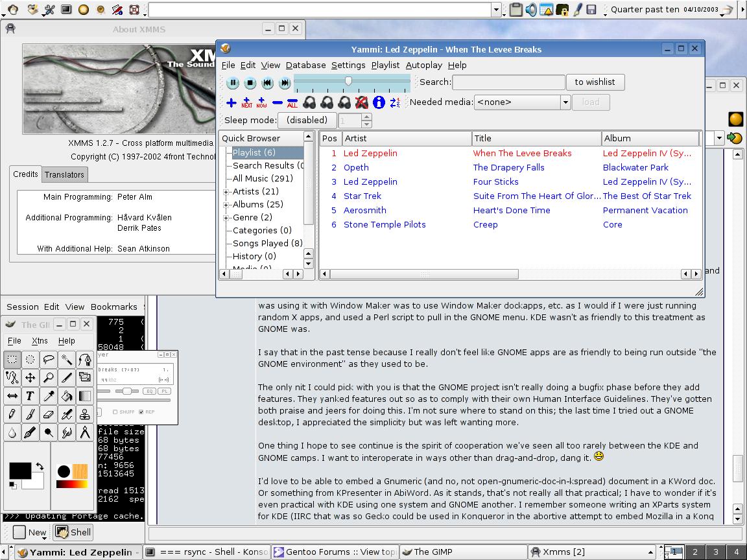Select GIMP Clone stamp tool
The image size is (747, 560).
coord(85,414)
